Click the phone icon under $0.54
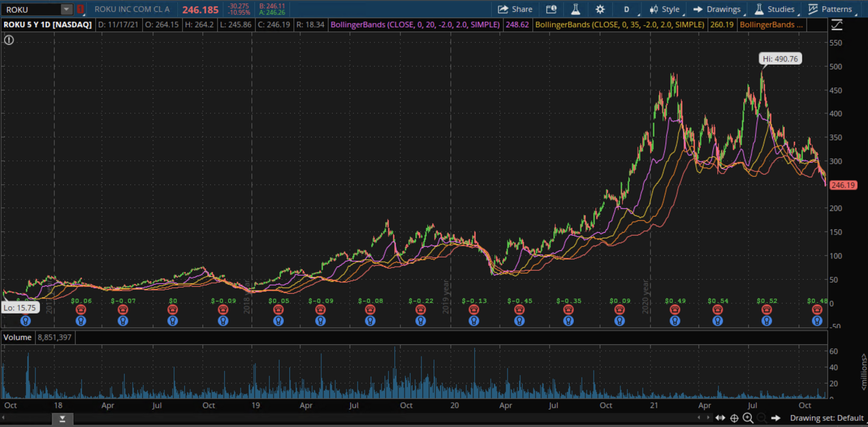The height and width of the screenshot is (427, 868). point(717,310)
